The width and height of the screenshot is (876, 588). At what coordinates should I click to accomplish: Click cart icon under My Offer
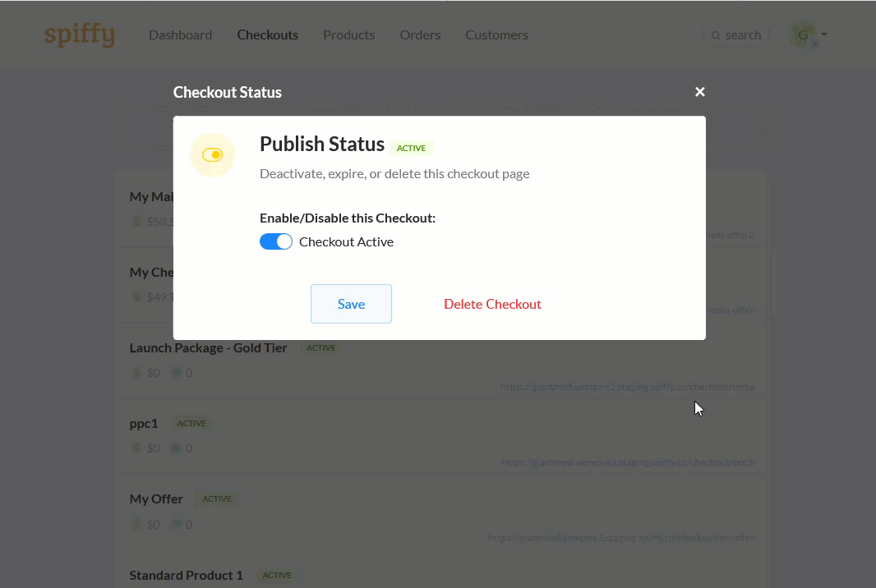(x=176, y=524)
